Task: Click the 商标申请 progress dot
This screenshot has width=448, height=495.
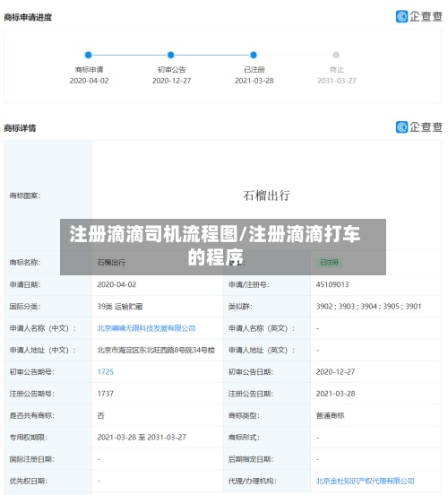Action: click(x=89, y=55)
